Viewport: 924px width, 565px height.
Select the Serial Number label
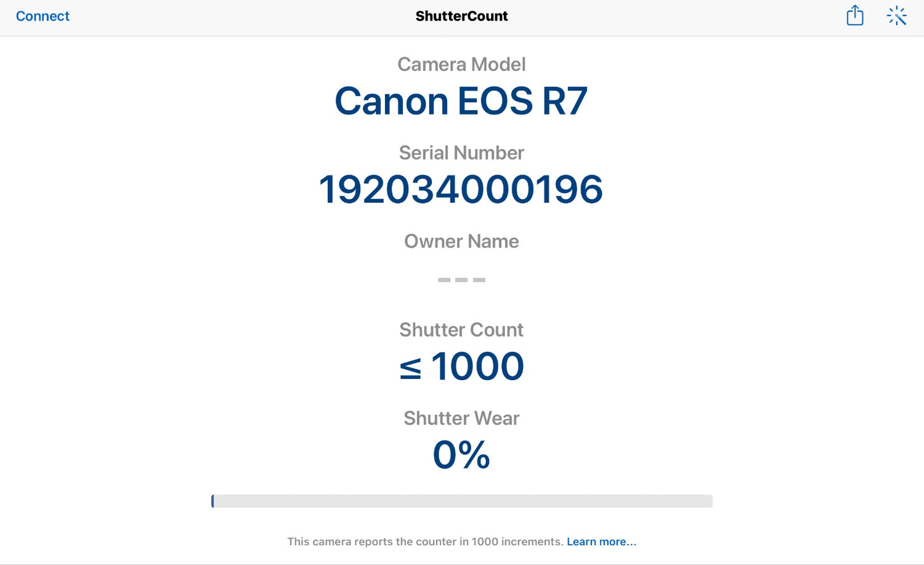462,152
